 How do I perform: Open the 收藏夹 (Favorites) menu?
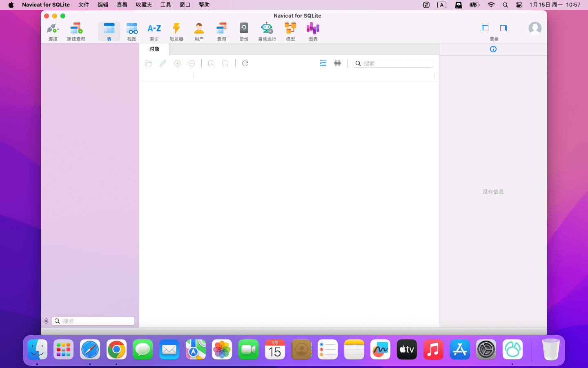pos(144,5)
